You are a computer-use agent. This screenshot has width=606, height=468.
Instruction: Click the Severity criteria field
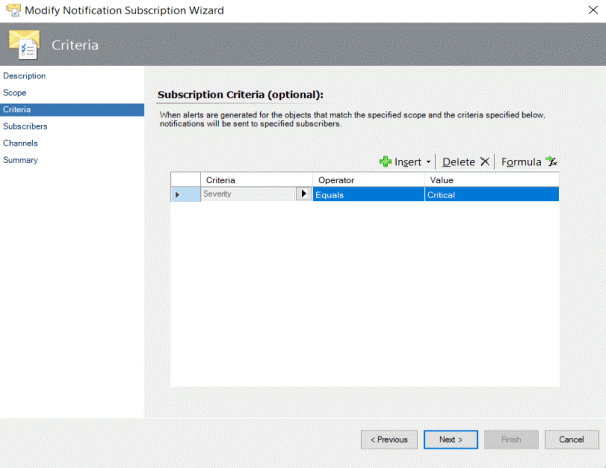(248, 195)
